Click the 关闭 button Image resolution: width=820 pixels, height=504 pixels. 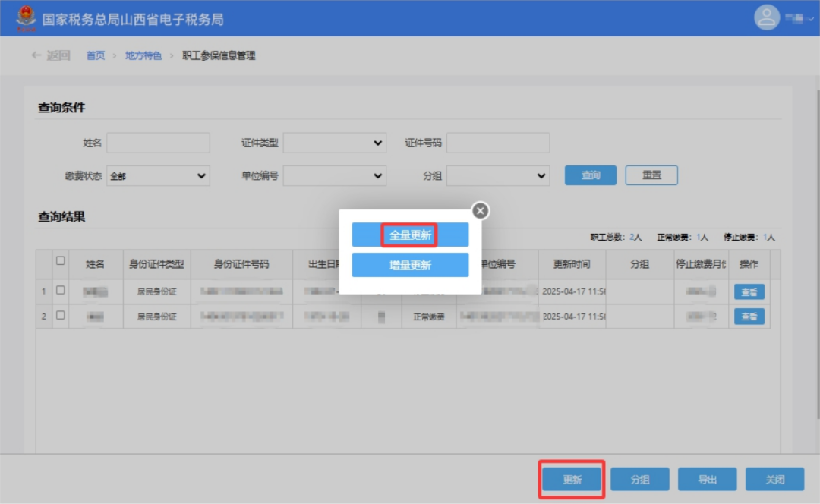[774, 480]
